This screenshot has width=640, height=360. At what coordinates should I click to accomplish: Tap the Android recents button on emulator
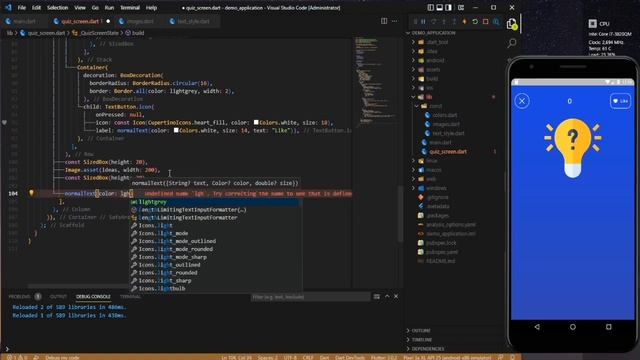tap(609, 327)
